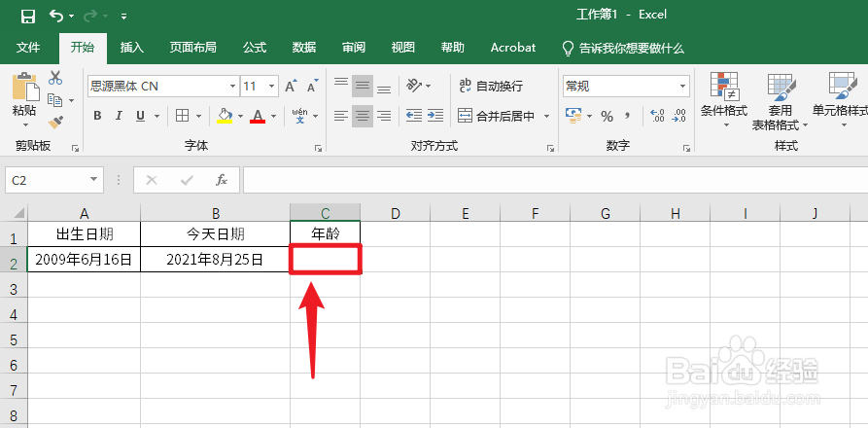This screenshot has width=868, height=428.
Task: Apply the red font color
Action: [258, 116]
